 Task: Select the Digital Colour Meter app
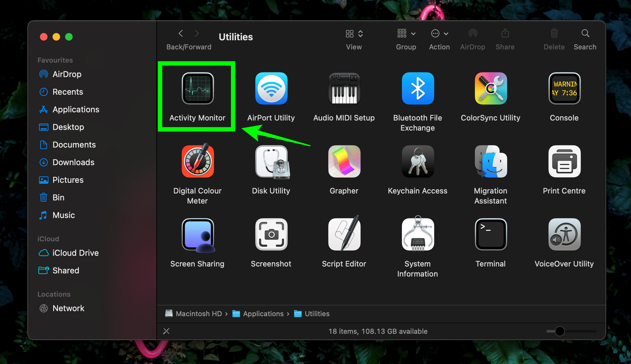coord(198,161)
